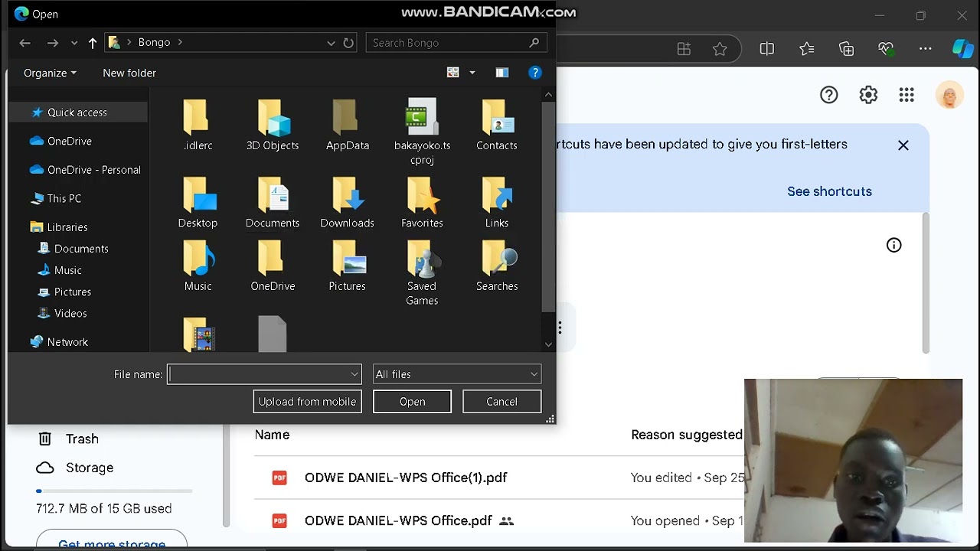Select Videos library in navigation pane
Viewport: 980px width, 551px height.
tap(62, 313)
